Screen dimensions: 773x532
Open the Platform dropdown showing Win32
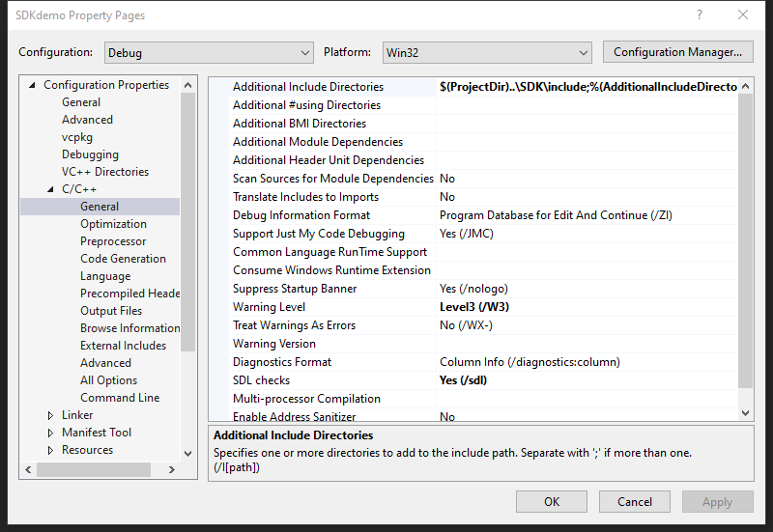pos(485,52)
